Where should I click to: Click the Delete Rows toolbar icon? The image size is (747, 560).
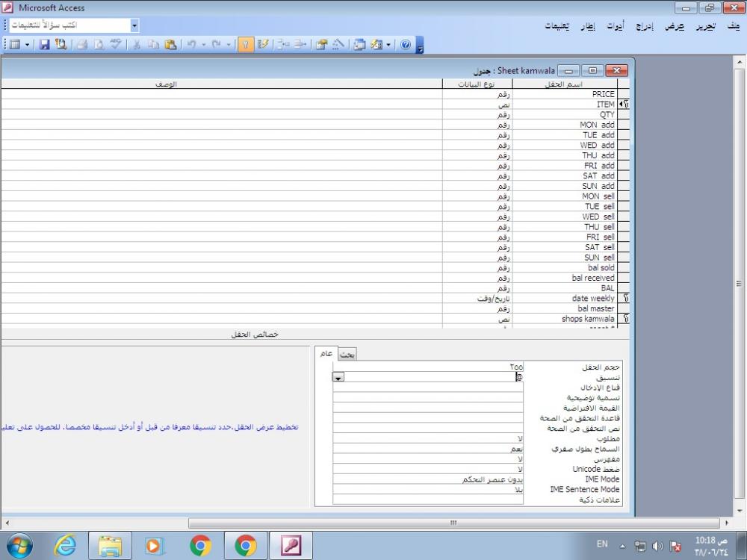300,45
